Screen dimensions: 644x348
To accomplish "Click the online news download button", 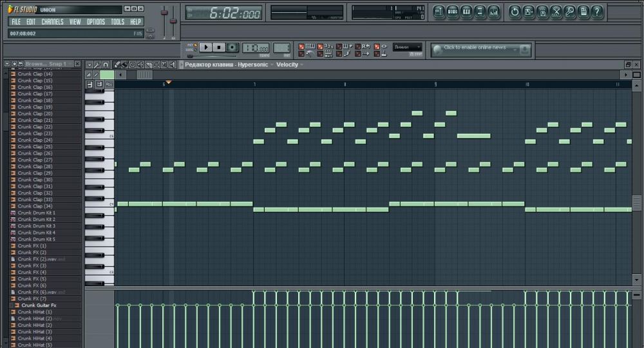I will (x=524, y=50).
